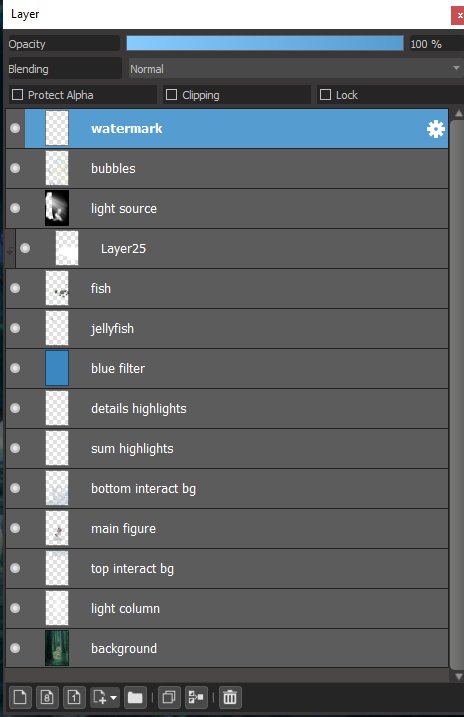Image resolution: width=464 pixels, height=717 pixels.
Task: Open the Blending mode dropdown
Action: pos(296,69)
